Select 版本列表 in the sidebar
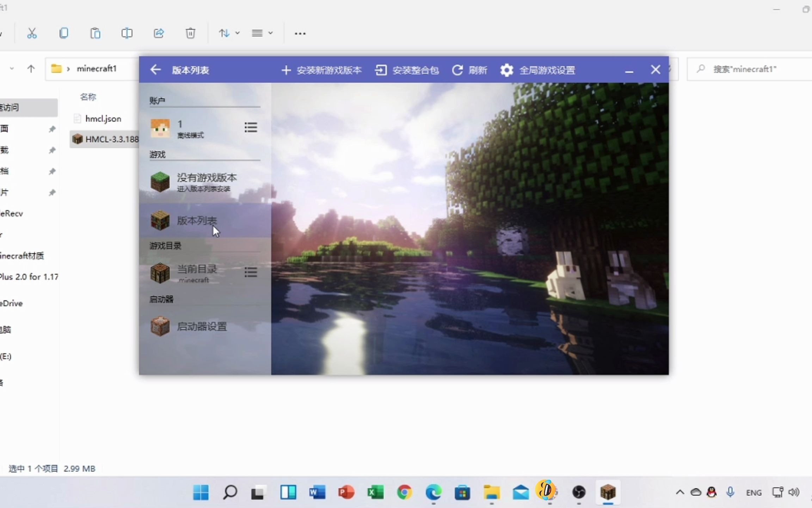 (x=197, y=221)
